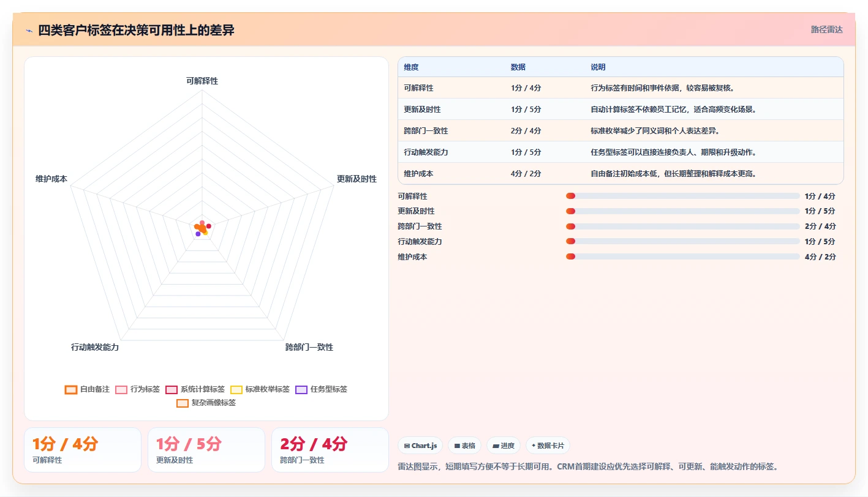The image size is (868, 497).
Task: Click the 可解释性 progress bar
Action: tap(682, 196)
